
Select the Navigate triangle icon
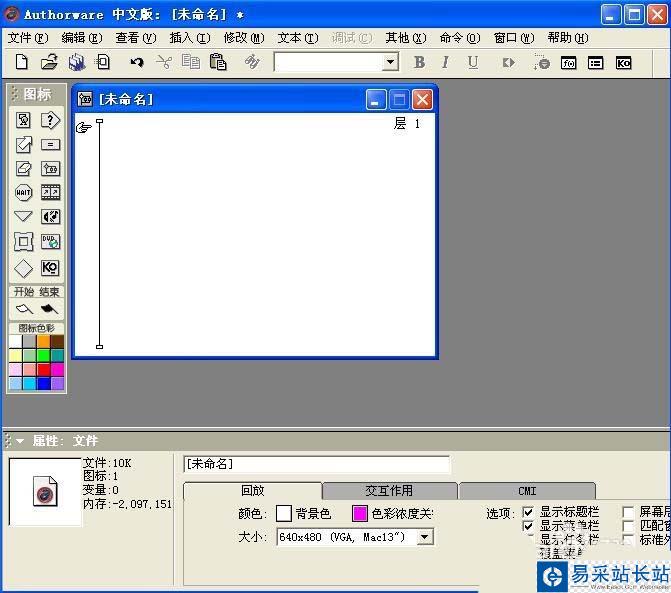(23, 216)
